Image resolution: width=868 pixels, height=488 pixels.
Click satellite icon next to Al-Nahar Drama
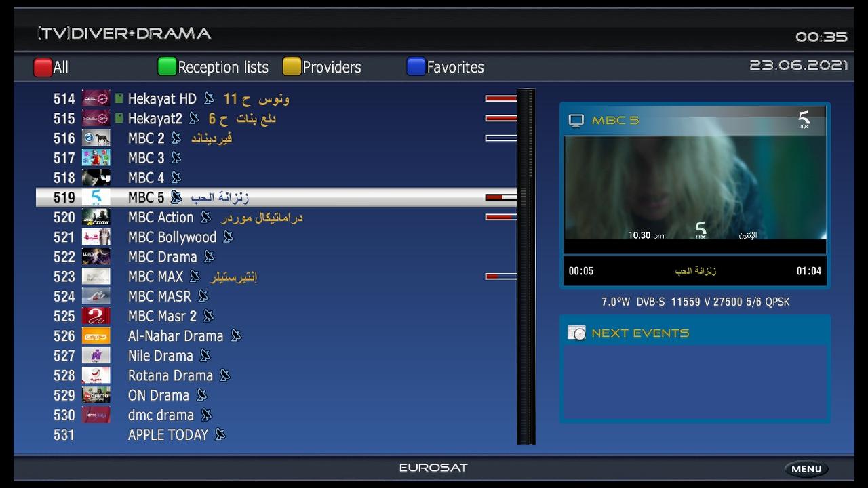pos(235,335)
